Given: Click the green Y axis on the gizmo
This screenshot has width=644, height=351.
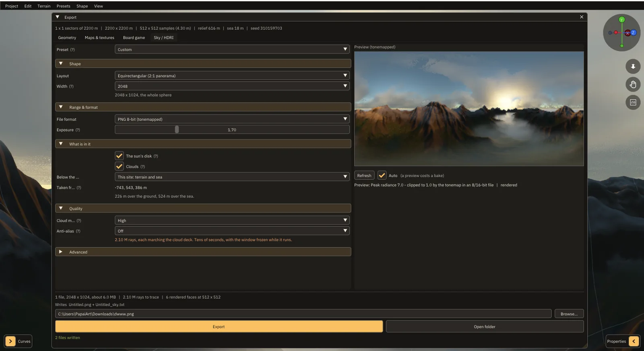Looking at the screenshot, I should [621, 20].
